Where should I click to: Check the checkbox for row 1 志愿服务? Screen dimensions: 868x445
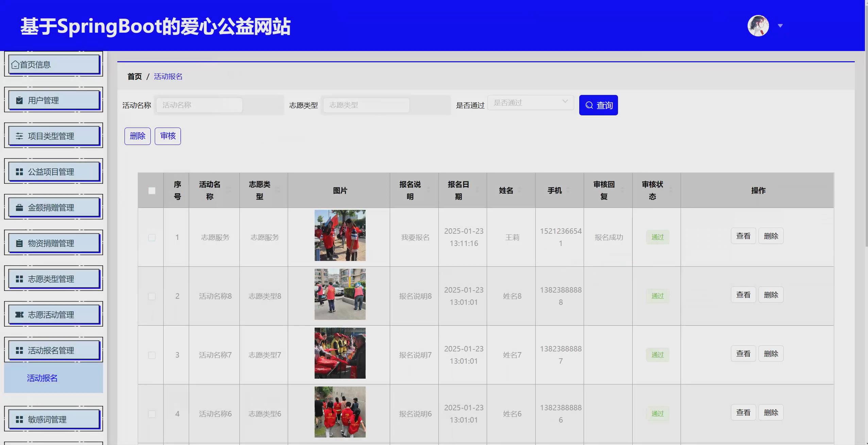point(152,237)
